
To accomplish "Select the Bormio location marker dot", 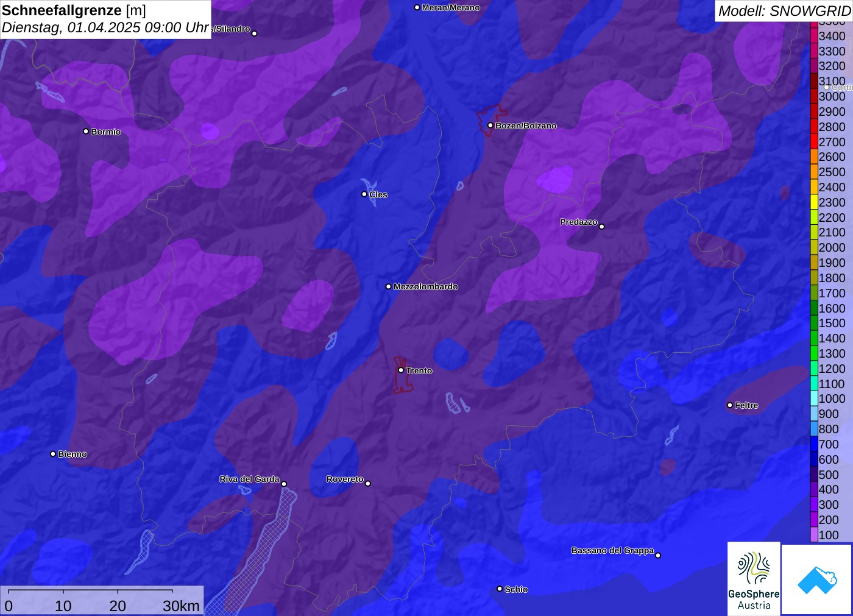I will point(86,131).
